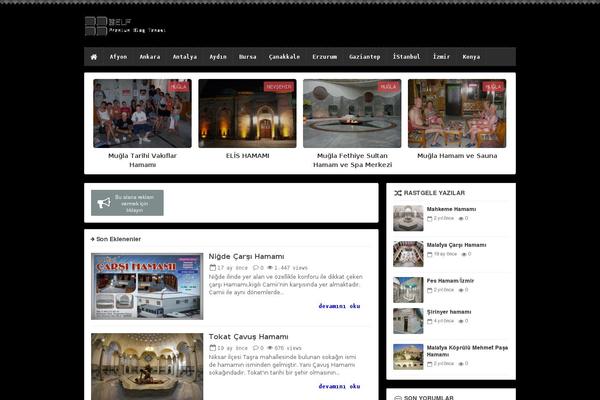Image resolution: width=600 pixels, height=400 pixels.
Task: Open the Konya menu item
Action: coord(471,57)
